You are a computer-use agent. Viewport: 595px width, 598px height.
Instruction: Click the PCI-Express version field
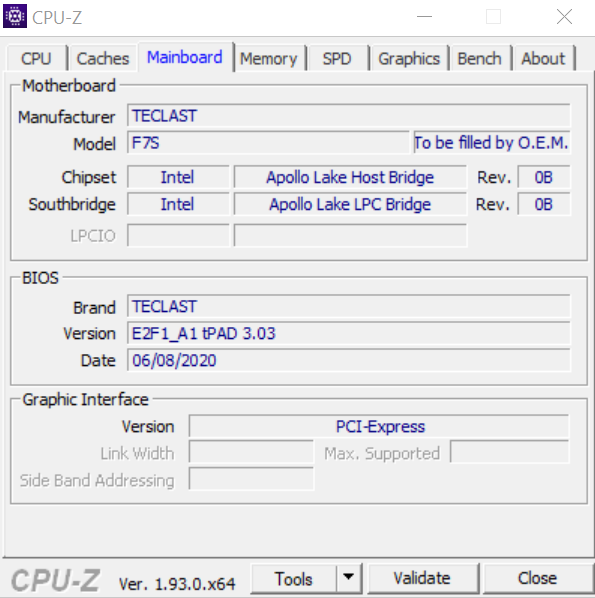tap(379, 426)
